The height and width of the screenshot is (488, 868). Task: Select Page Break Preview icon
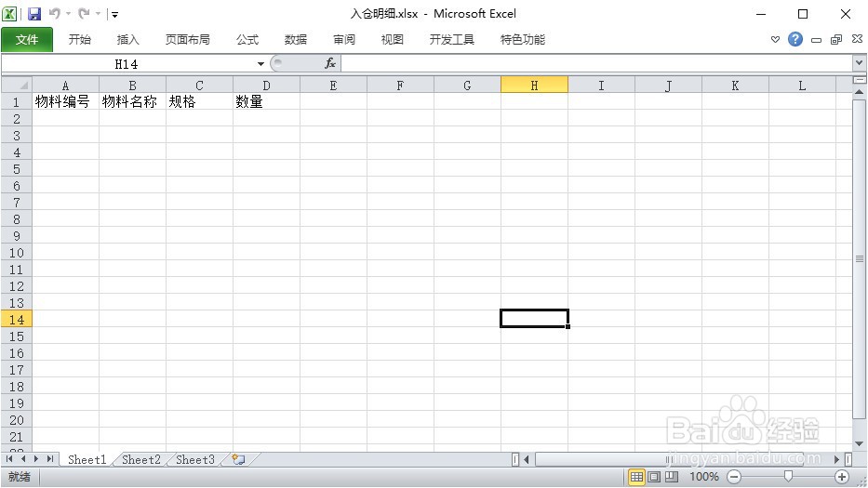tap(672, 476)
